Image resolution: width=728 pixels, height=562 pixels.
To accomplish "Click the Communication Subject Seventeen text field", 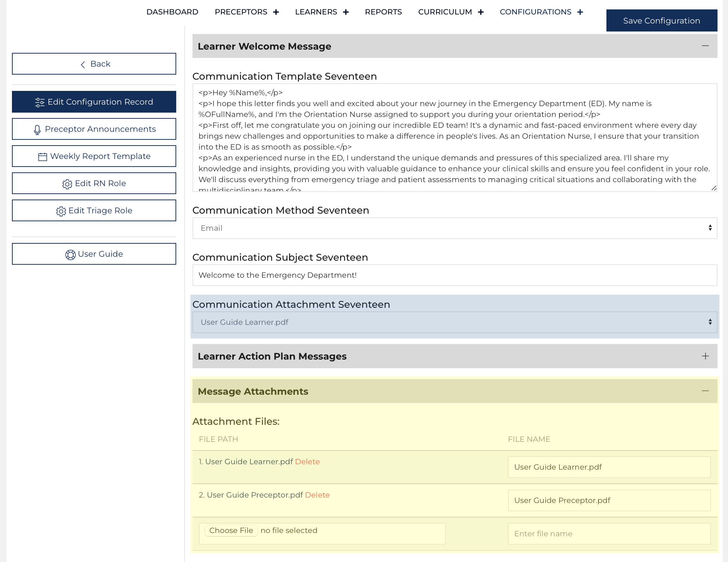I will coord(454,275).
